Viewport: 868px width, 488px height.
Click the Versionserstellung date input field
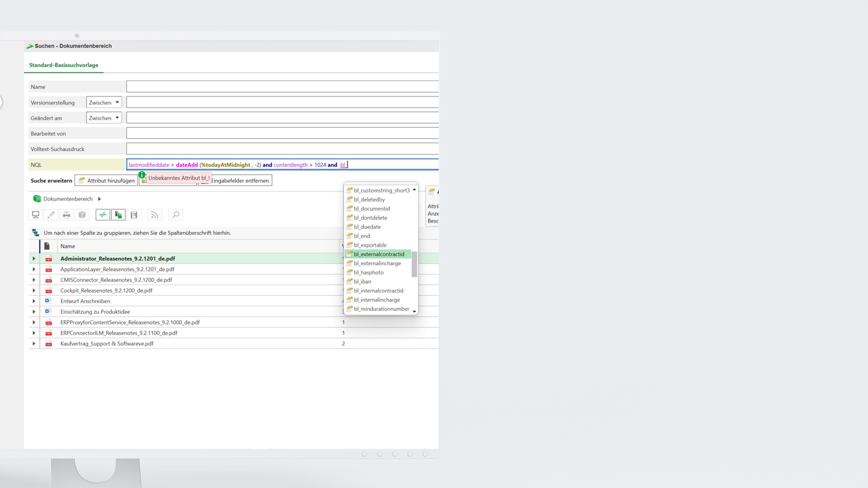(282, 102)
